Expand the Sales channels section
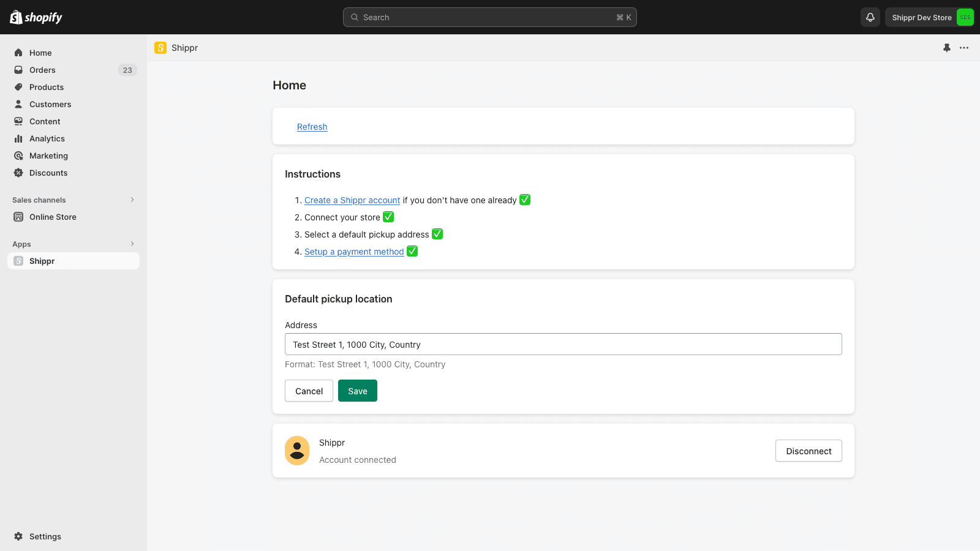 (x=132, y=200)
